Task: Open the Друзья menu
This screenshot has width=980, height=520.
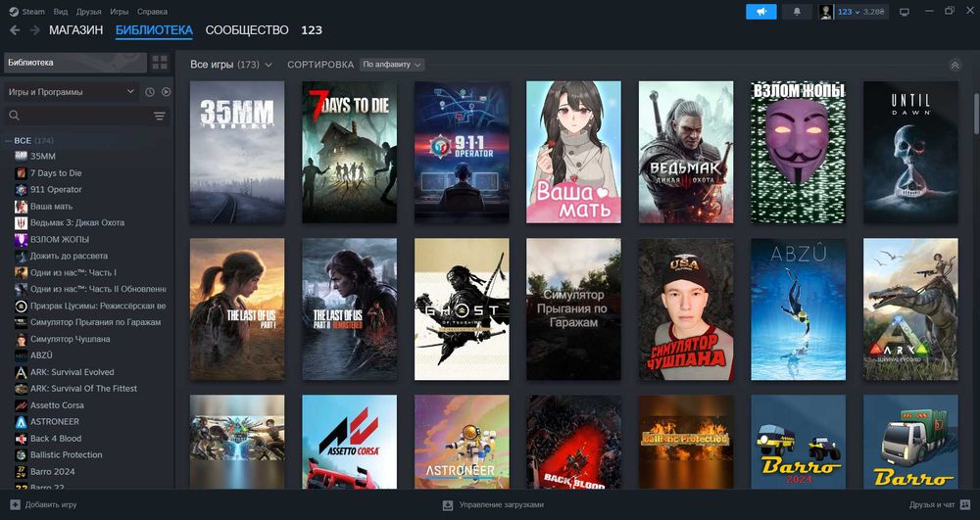Action: (x=89, y=12)
